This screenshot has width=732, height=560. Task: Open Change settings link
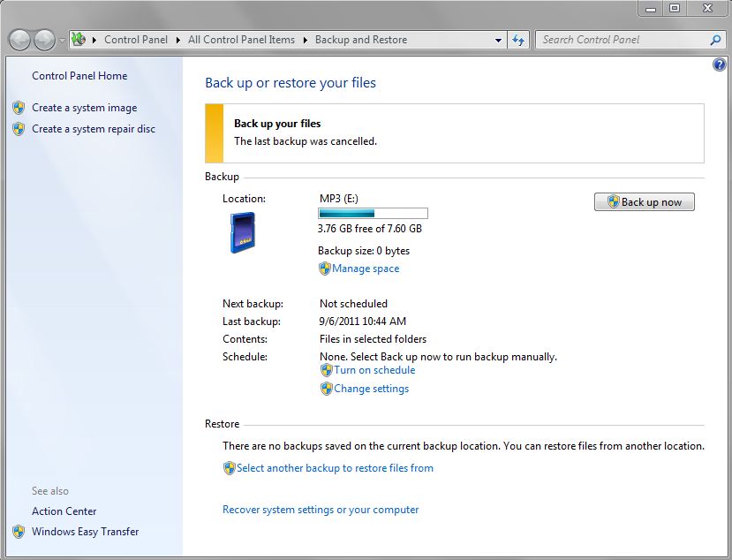(371, 389)
